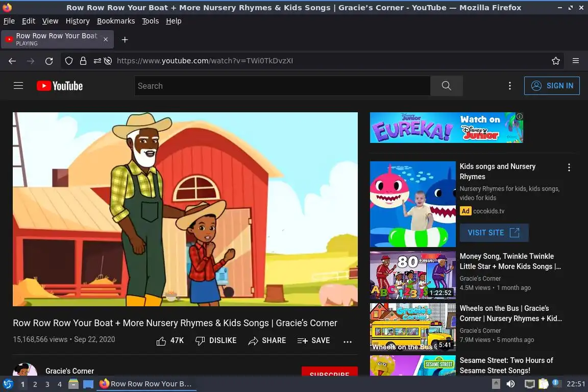Open the Help menu
Viewport: 588px width, 392px height.
(174, 21)
